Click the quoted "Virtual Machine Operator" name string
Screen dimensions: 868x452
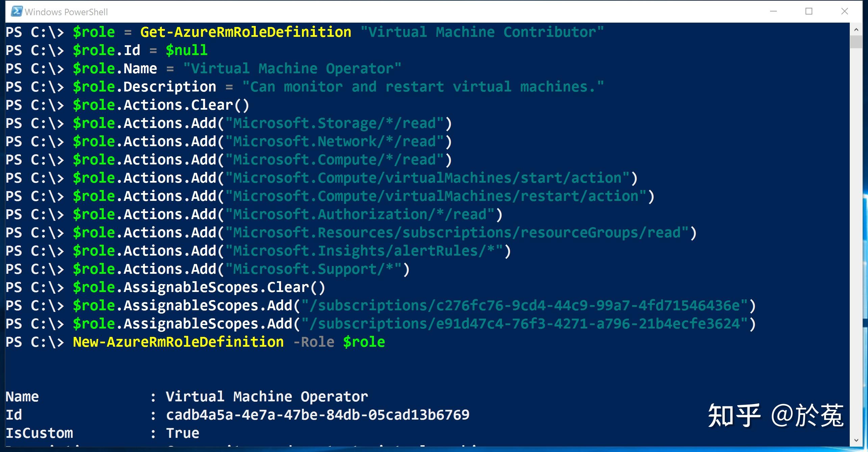[x=292, y=69]
